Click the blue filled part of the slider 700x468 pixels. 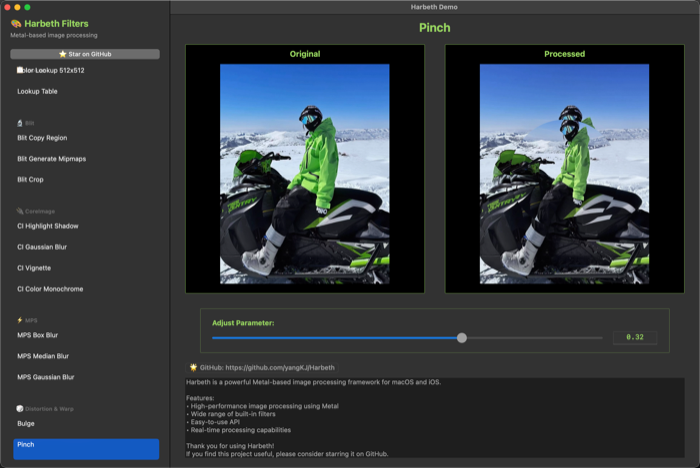[x=335, y=338]
